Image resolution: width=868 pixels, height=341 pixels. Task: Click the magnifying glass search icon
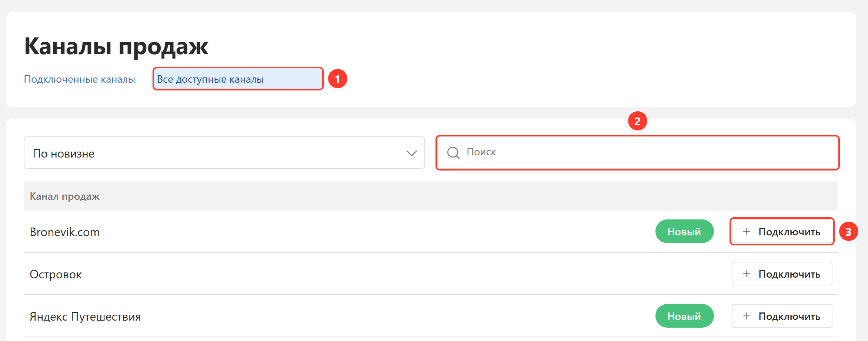click(x=453, y=152)
